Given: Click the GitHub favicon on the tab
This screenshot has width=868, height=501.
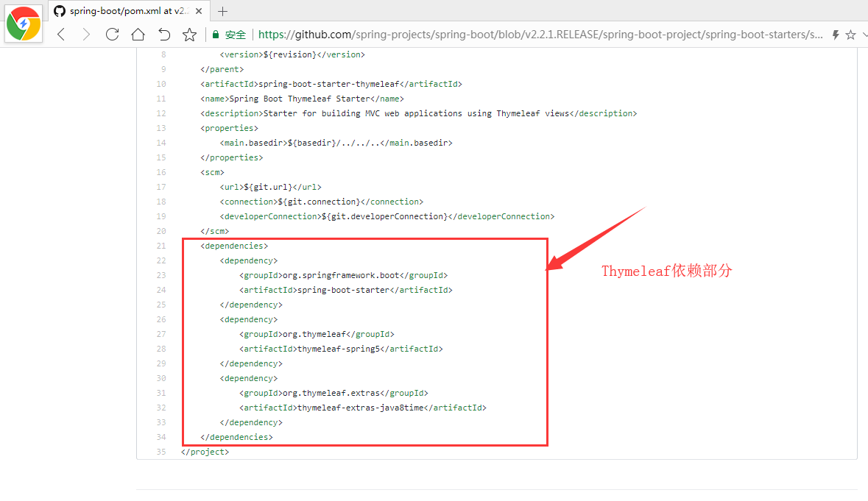Looking at the screenshot, I should (60, 11).
